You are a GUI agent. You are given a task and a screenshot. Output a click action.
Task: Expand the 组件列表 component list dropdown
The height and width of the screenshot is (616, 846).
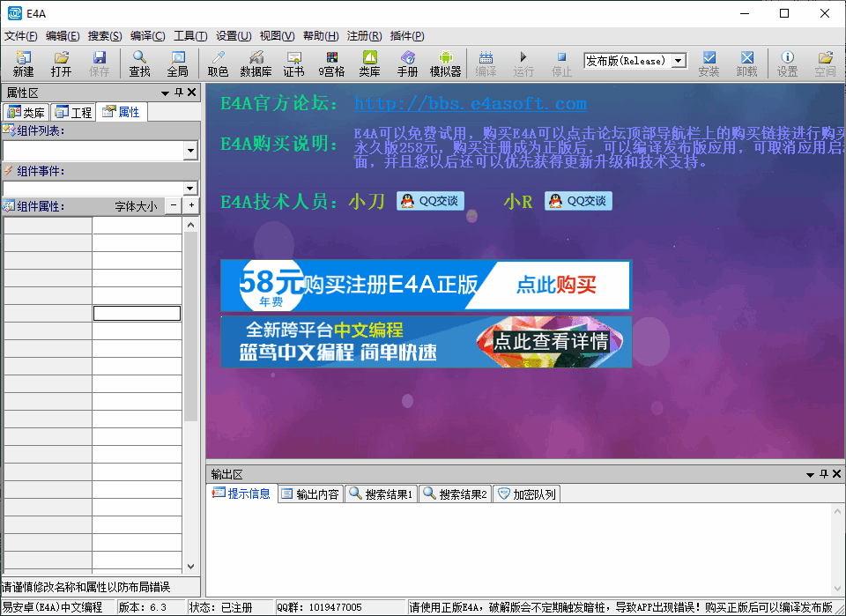tap(190, 151)
